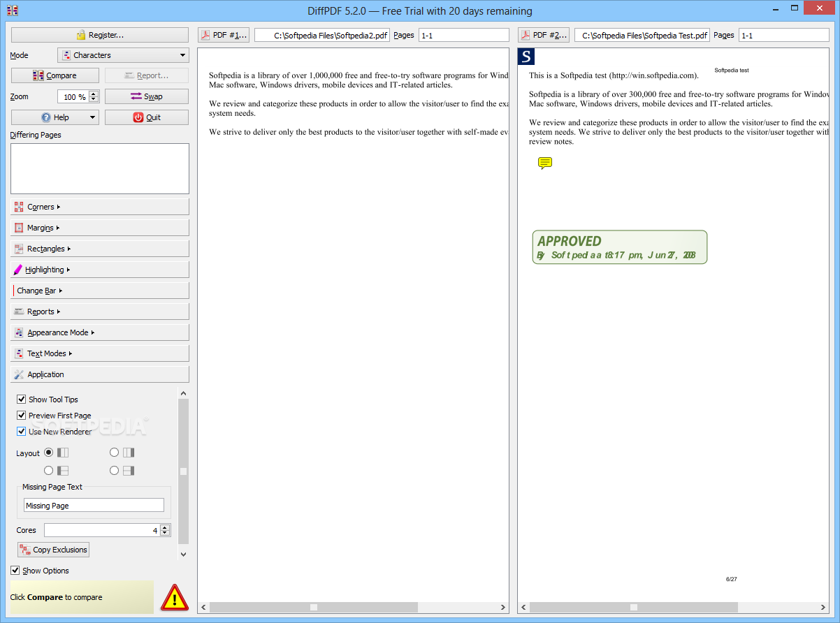The height and width of the screenshot is (623, 840).
Task: Select the bottom-left layout radio option
Action: coord(49,471)
